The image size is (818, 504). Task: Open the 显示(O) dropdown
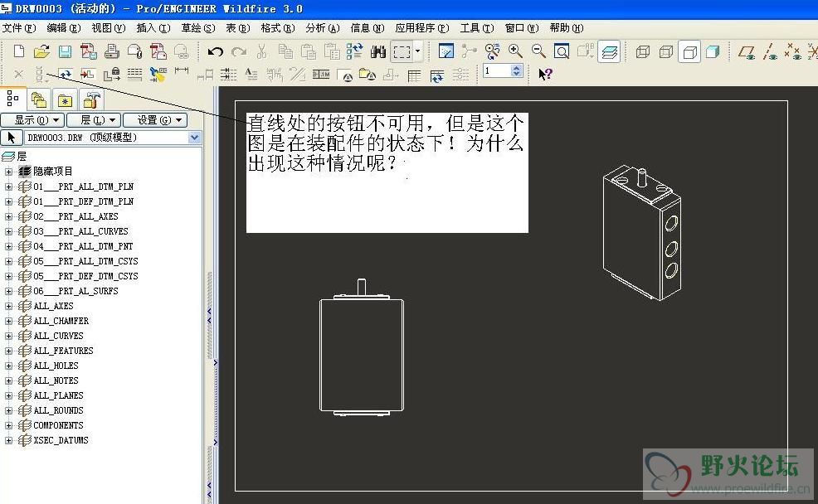pos(32,120)
